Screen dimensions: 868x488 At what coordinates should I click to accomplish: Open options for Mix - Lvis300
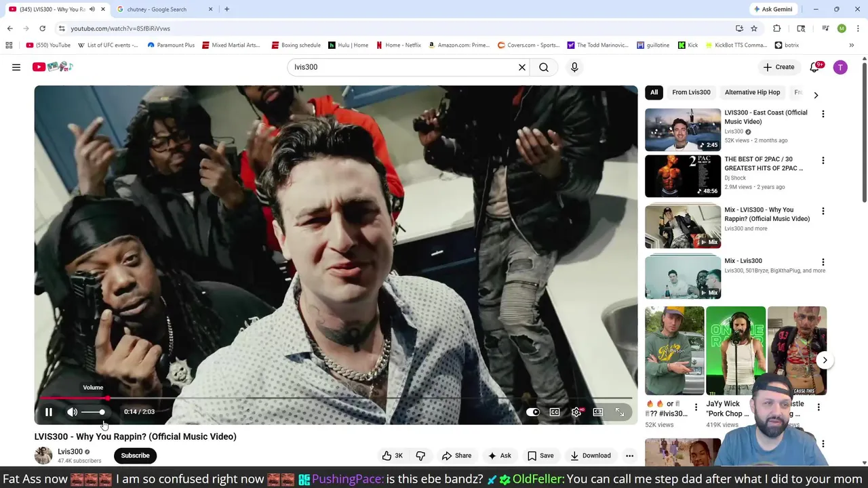click(x=823, y=262)
